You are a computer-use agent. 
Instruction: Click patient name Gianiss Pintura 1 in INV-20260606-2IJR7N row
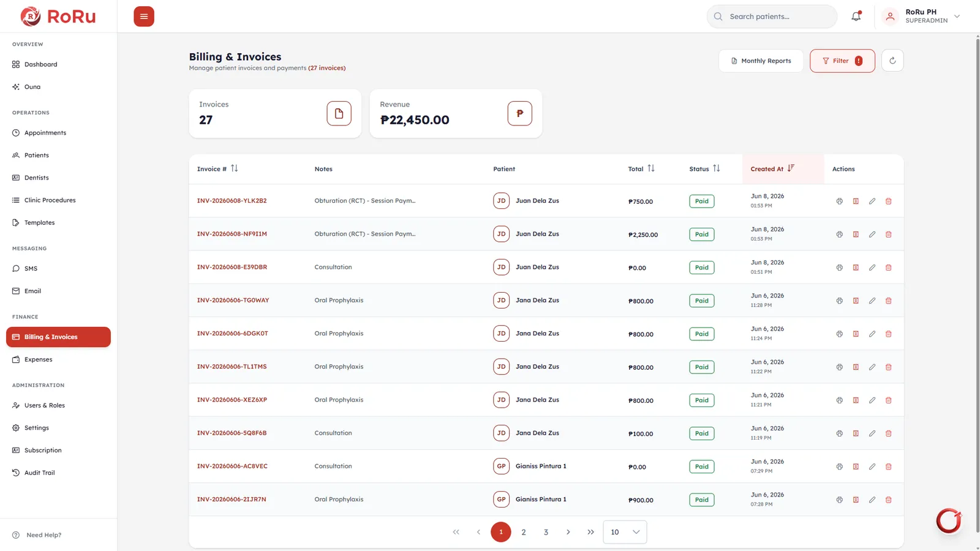[541, 500]
